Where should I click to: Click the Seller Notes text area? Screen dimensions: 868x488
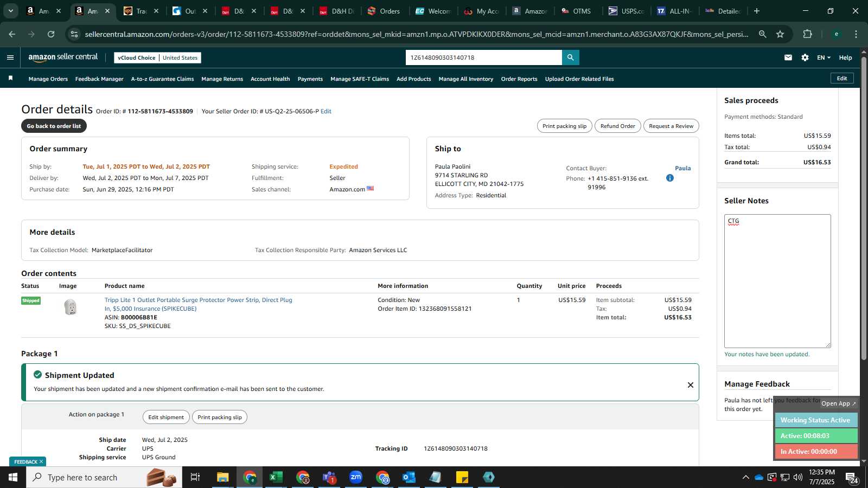click(x=777, y=281)
